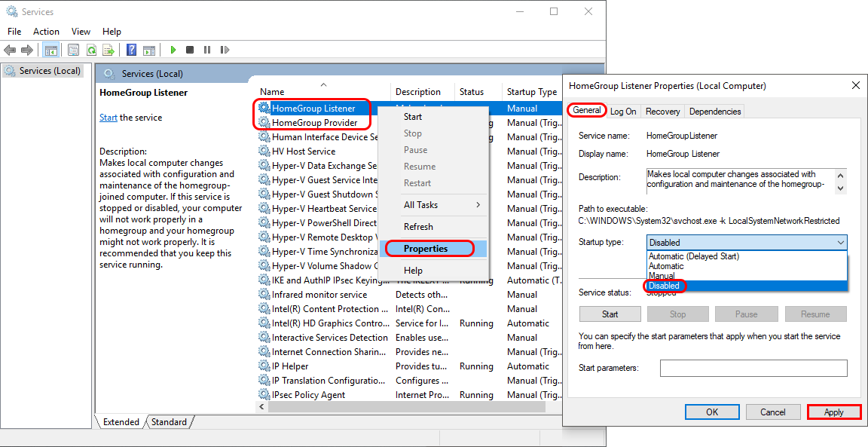This screenshot has width=868, height=447.
Task: Choose Help in the context menu
Action: click(x=433, y=271)
